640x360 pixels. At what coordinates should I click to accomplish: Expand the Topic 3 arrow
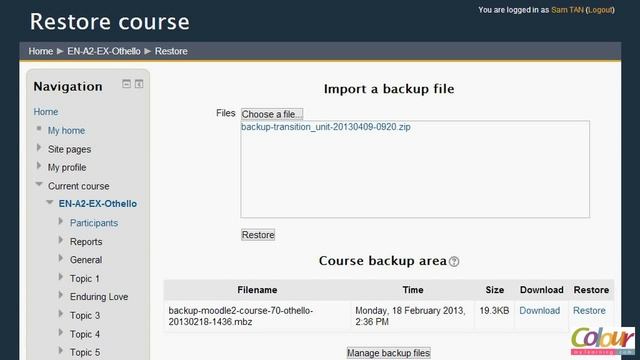point(61,314)
